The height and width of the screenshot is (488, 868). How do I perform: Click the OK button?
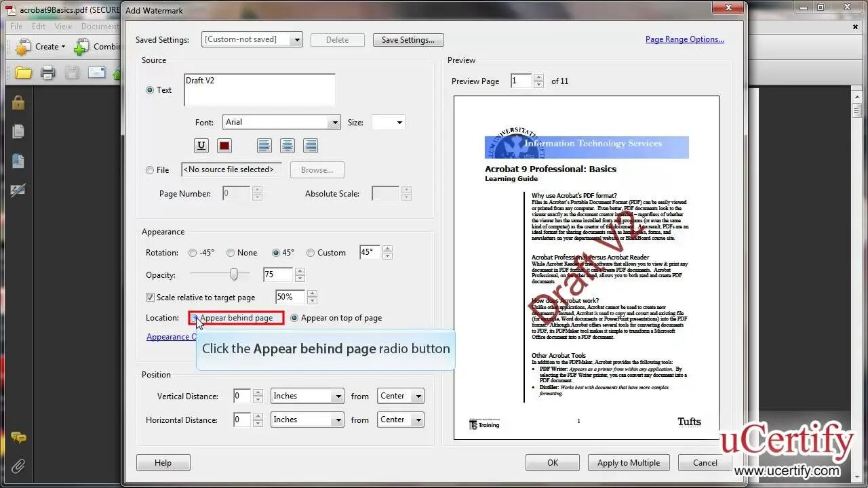point(553,463)
